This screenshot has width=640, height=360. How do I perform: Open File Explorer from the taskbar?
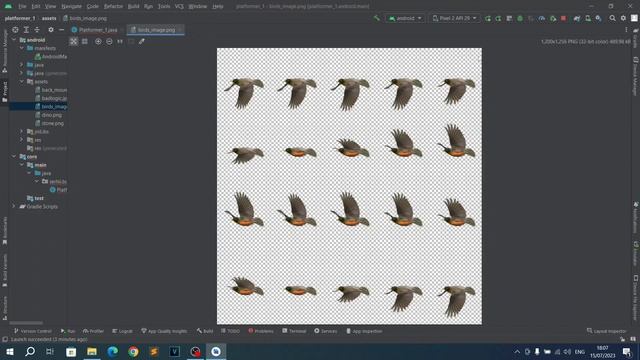coord(91,351)
